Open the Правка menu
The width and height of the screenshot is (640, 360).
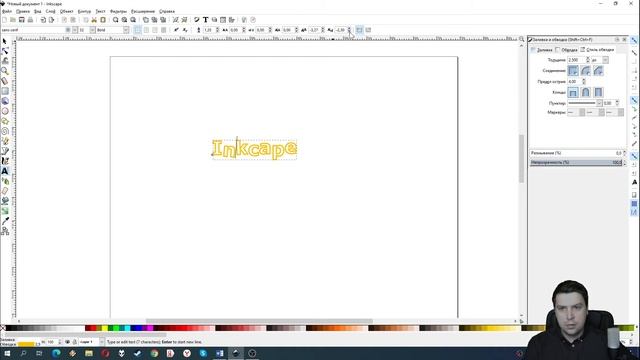pyautogui.click(x=23, y=11)
